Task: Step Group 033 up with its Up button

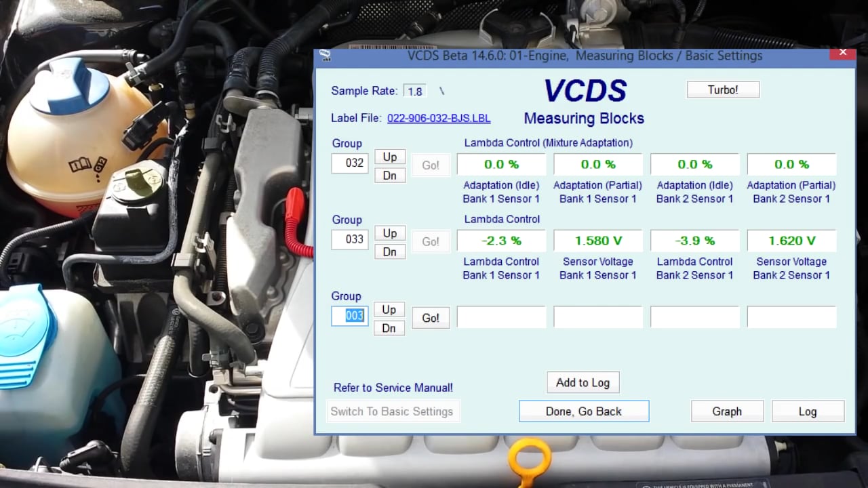Action: 390,233
